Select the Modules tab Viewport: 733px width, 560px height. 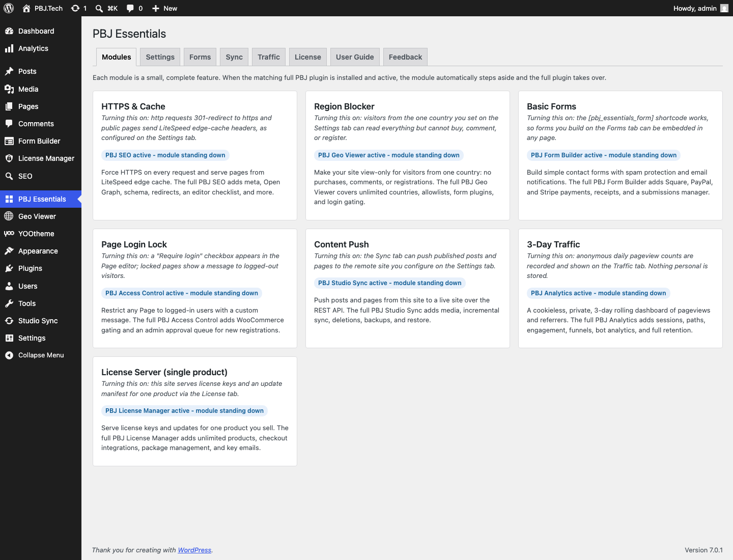click(117, 57)
